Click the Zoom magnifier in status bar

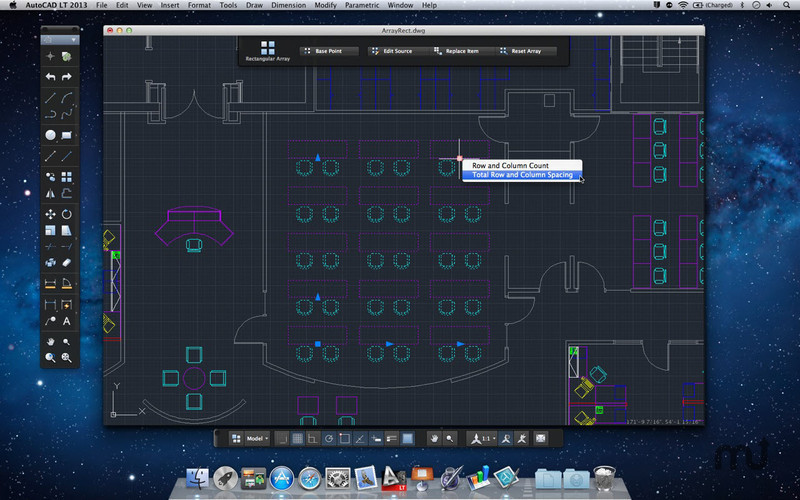pos(451,438)
